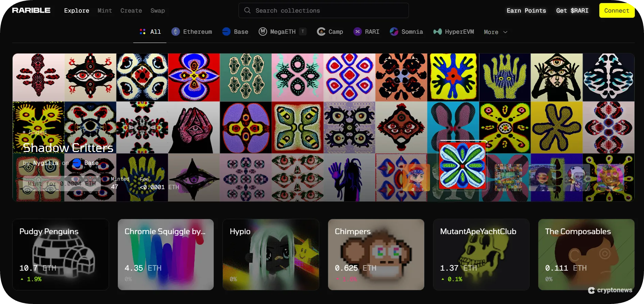Screen dimensions: 644x304
Task: Select the Somnia tab label
Action: [x=412, y=32]
